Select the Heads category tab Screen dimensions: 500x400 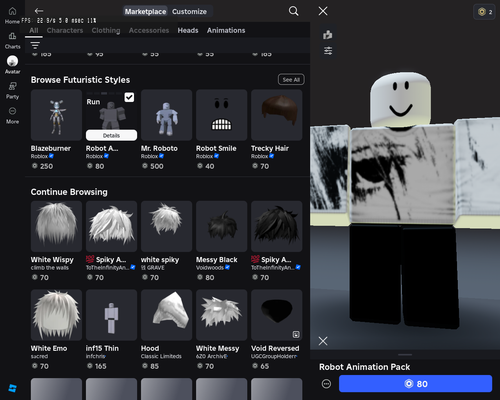188,30
